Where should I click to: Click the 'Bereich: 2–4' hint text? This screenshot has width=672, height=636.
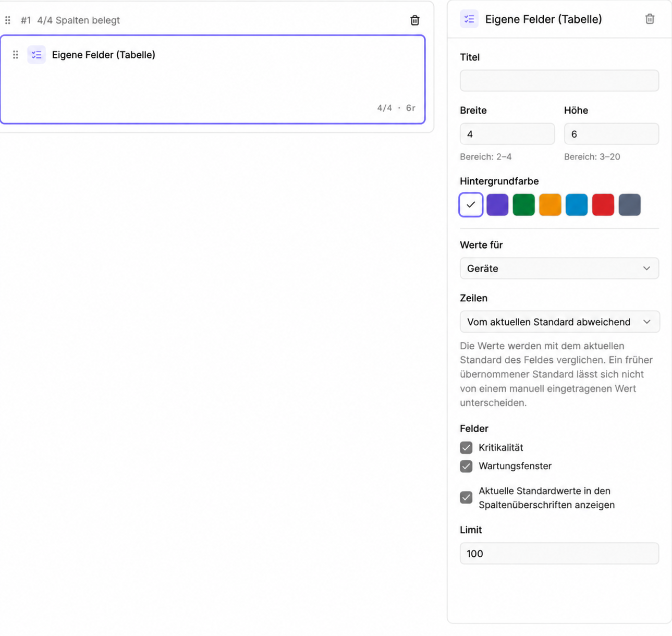[486, 157]
